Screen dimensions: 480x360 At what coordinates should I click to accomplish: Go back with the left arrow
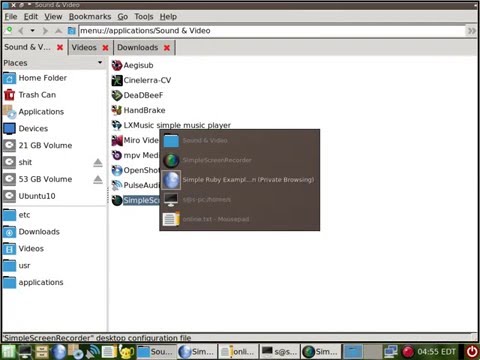pyautogui.click(x=21, y=31)
